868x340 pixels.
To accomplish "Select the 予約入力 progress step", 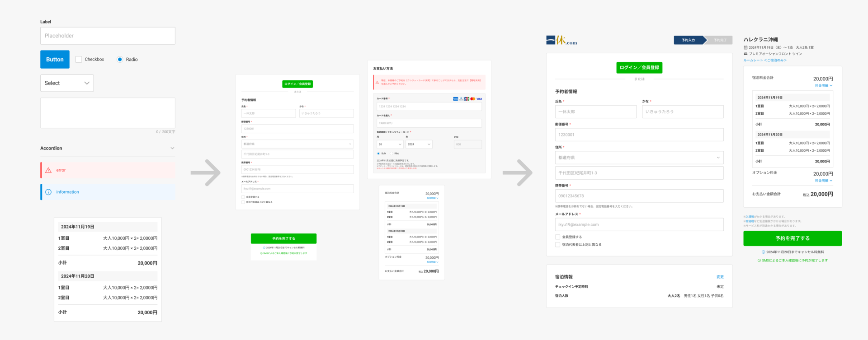I will 689,40.
